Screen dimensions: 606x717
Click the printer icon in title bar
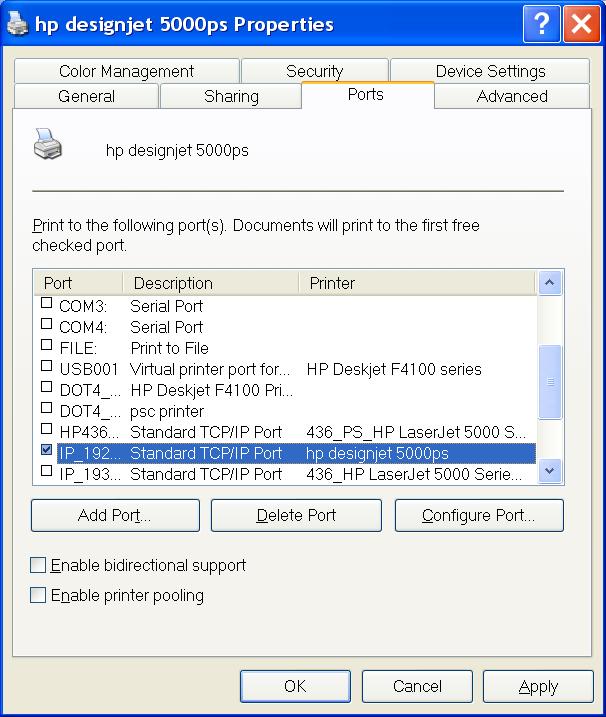click(17, 23)
